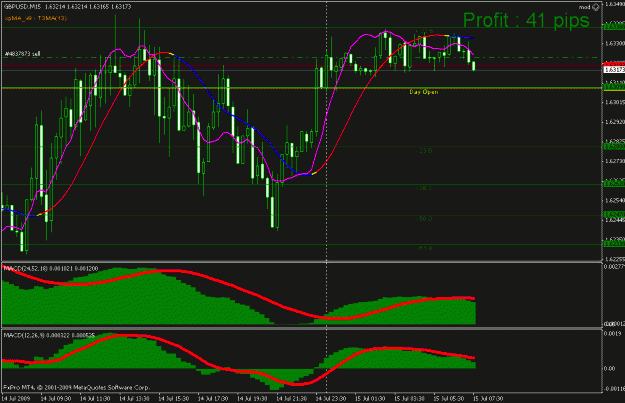
Task: Click the '15 Jul 07:30' time axis label
Action: pos(488,399)
